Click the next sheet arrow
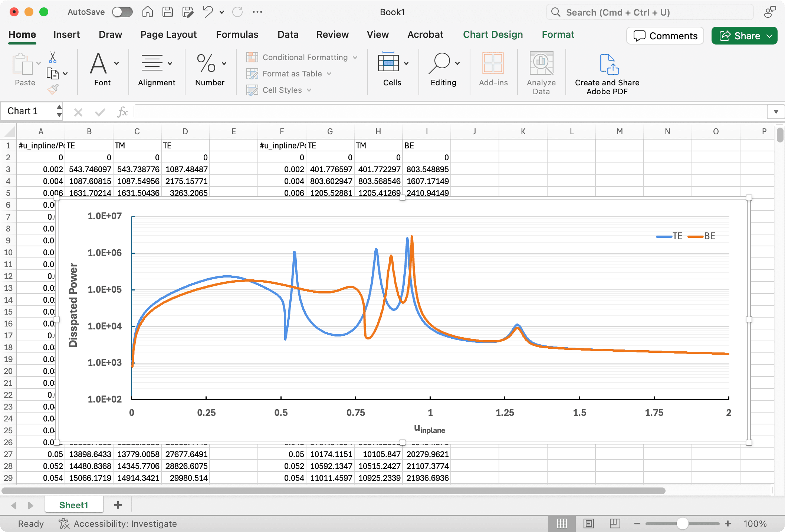Screen dimensions: 785x532 point(31,505)
